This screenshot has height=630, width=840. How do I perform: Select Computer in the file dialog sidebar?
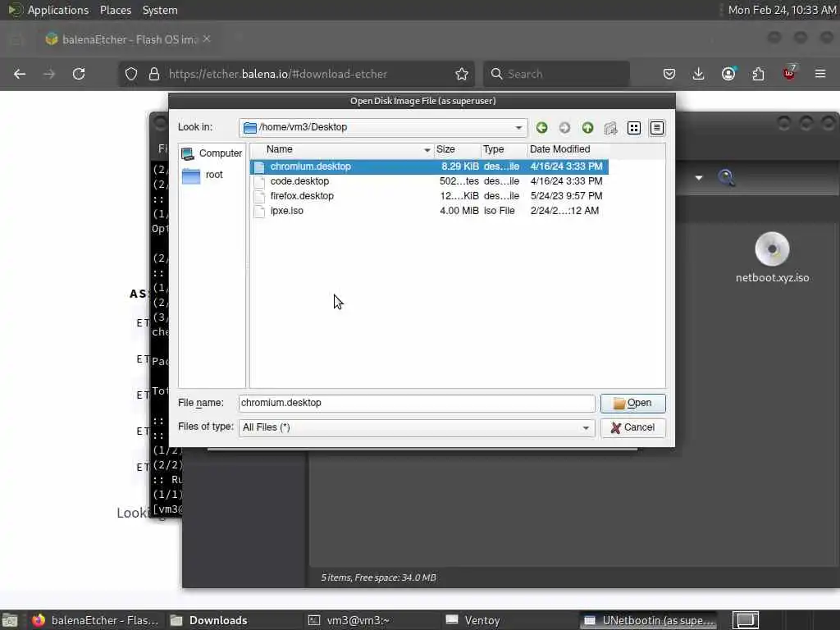tap(212, 153)
